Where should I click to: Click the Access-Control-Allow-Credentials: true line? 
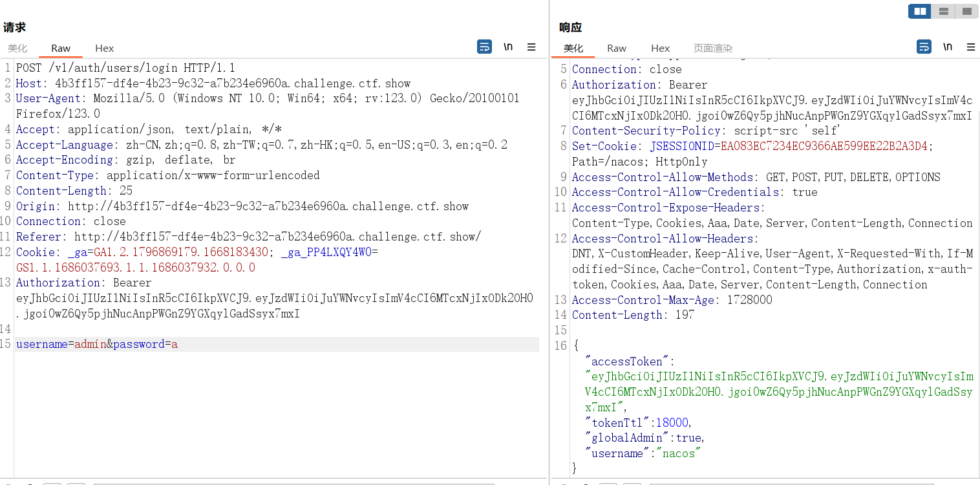[x=695, y=192]
